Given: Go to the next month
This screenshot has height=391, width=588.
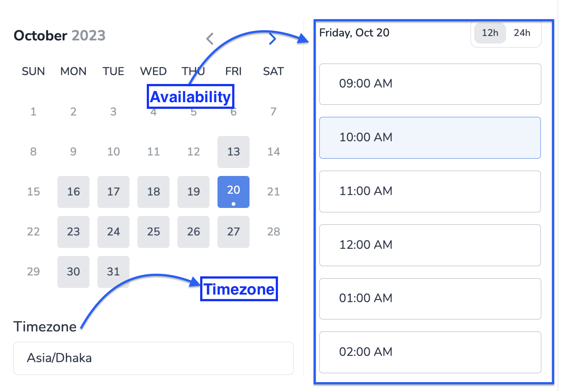Looking at the screenshot, I should click(273, 39).
